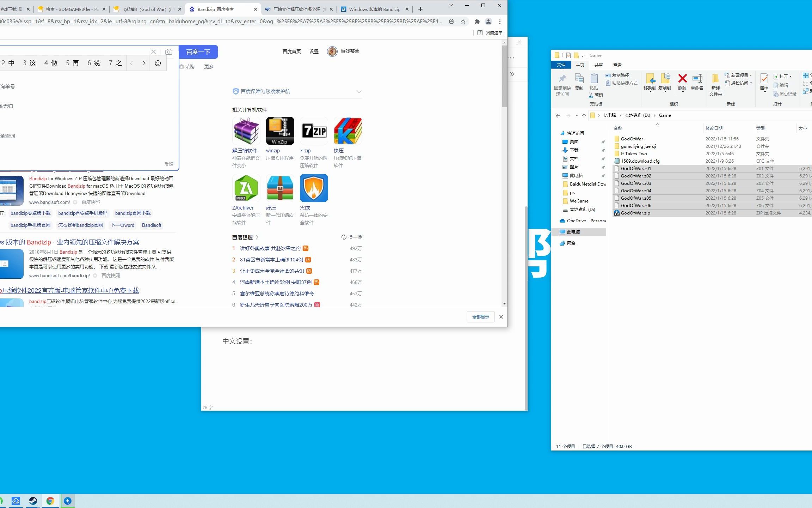Click the 百度一下 search button
Viewport: 812px width, 508px height.
point(198,52)
